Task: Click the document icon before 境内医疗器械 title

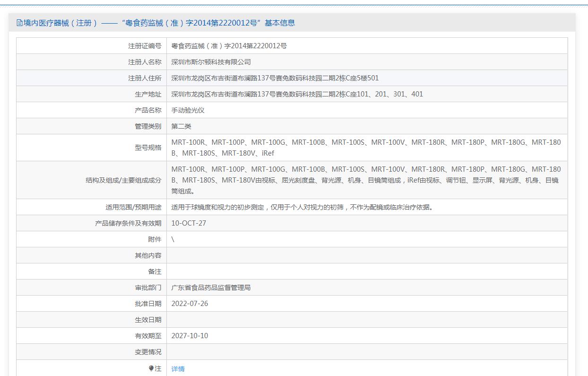Action: click(19, 23)
